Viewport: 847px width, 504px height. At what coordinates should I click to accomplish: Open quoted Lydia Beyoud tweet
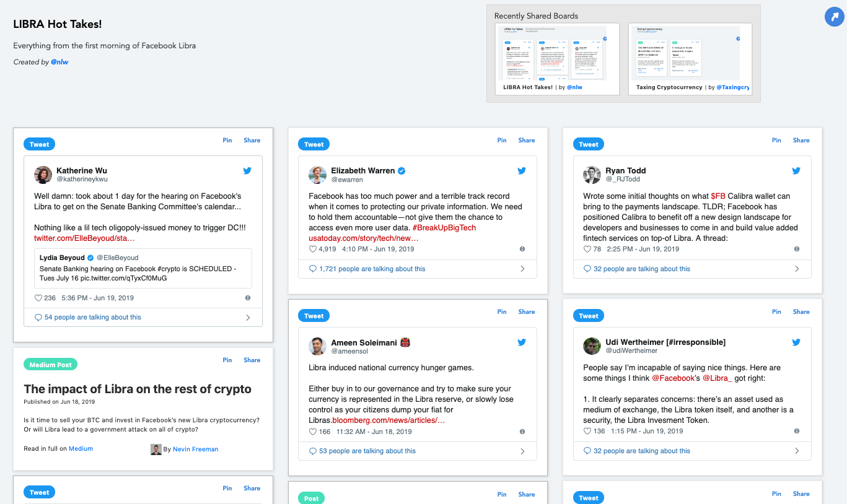(x=143, y=268)
